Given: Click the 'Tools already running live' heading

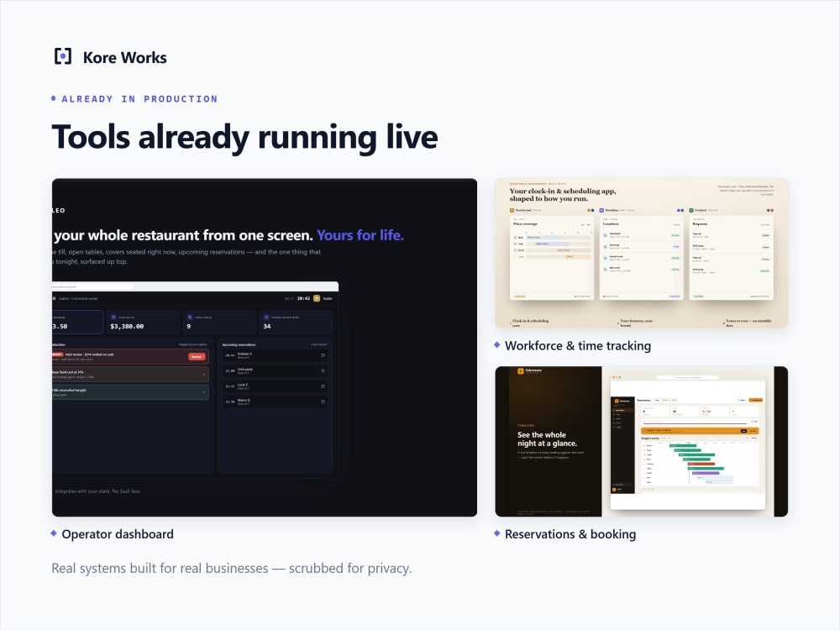Looking at the screenshot, I should pyautogui.click(x=244, y=137).
